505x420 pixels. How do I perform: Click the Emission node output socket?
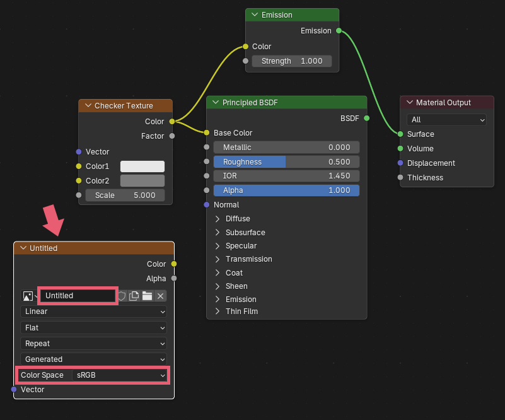(339, 30)
